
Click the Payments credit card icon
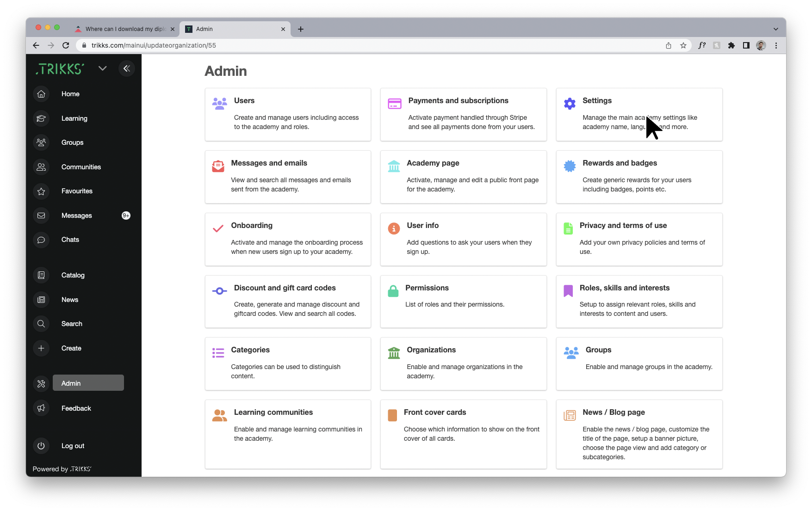(395, 104)
